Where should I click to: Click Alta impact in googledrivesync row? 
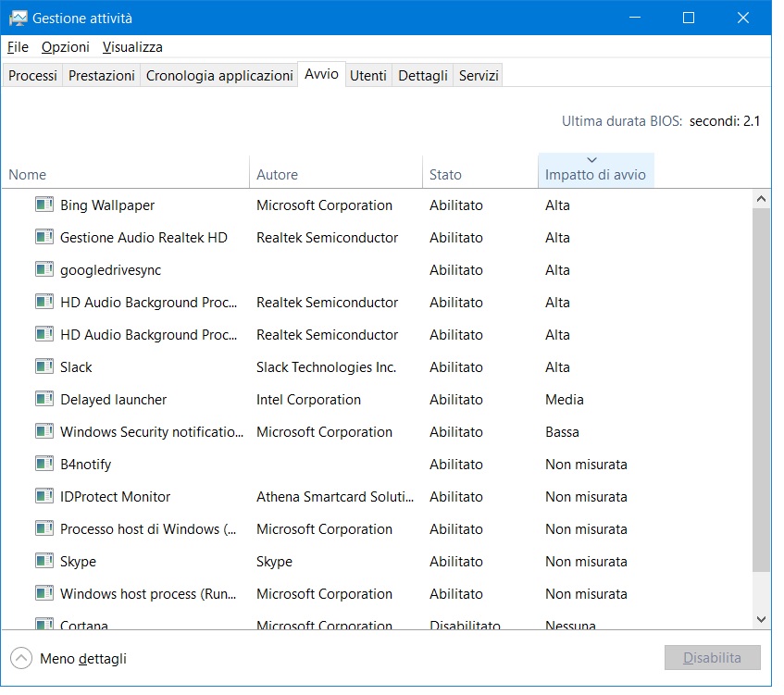[557, 270]
